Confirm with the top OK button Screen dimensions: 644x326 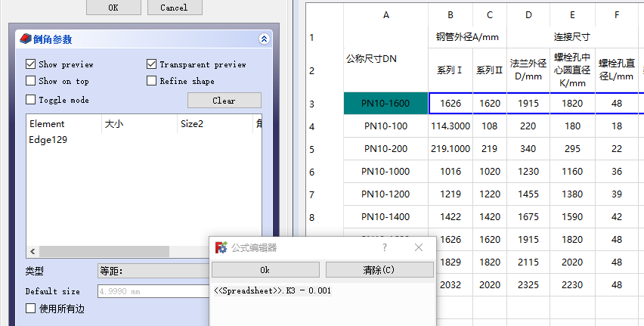tap(113, 7)
